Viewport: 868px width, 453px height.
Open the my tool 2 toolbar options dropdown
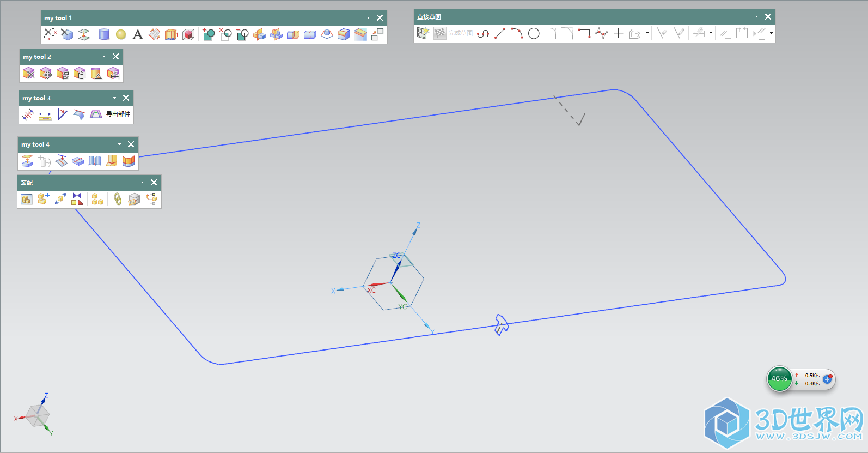click(104, 57)
